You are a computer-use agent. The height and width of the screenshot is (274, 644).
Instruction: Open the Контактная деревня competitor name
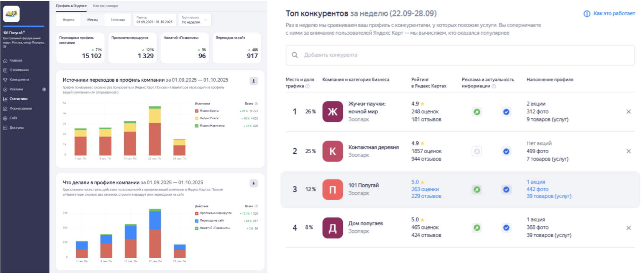[373, 147]
